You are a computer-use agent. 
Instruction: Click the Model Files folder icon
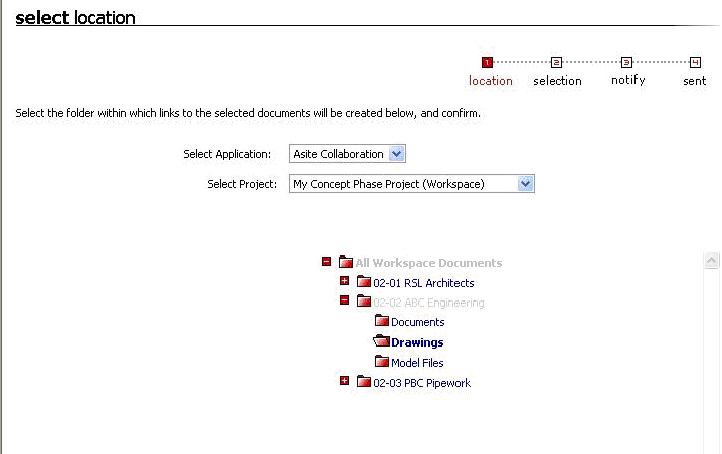click(x=381, y=361)
